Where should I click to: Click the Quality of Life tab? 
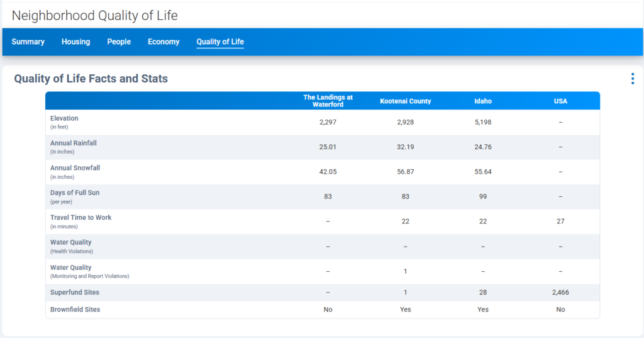[220, 42]
